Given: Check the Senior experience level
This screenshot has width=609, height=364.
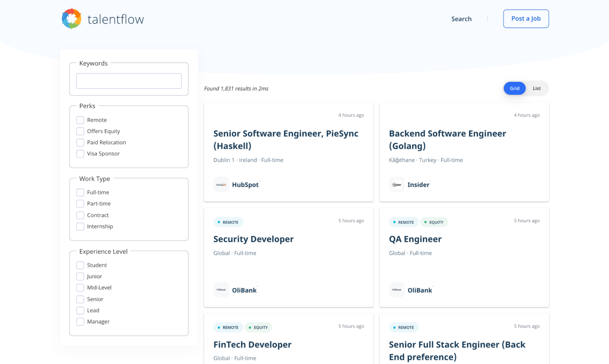Looking at the screenshot, I should pos(80,299).
